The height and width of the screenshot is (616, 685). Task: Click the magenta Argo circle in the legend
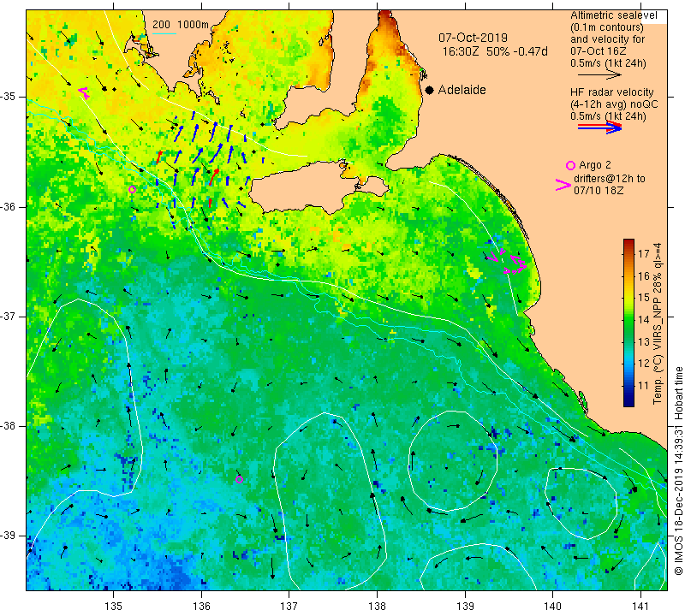point(570,165)
